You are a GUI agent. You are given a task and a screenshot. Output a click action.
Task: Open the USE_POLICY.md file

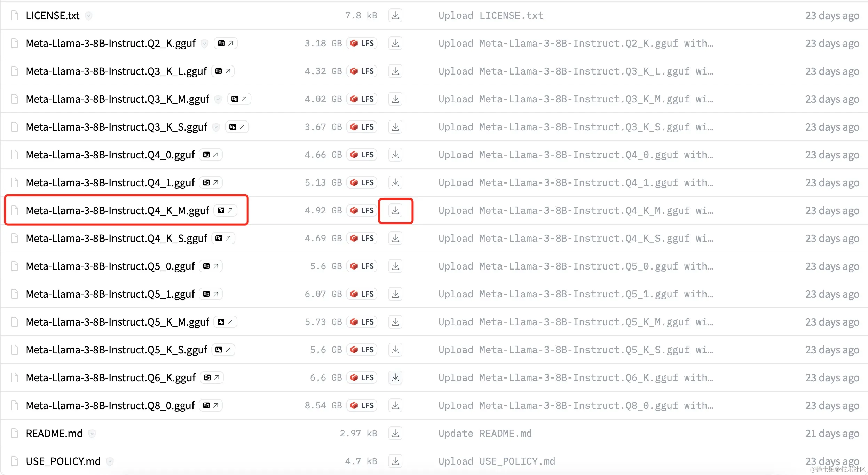63,461
